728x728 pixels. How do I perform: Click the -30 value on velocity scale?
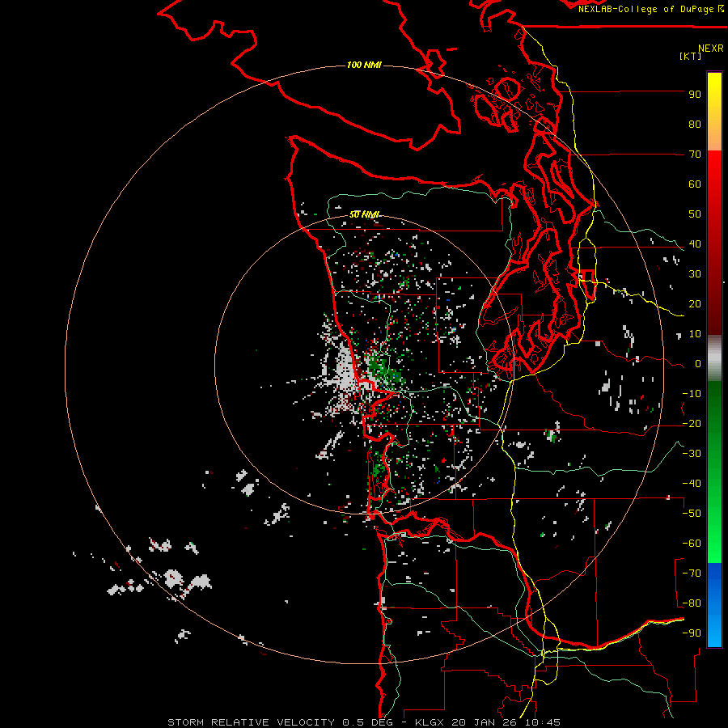pyautogui.click(x=692, y=454)
